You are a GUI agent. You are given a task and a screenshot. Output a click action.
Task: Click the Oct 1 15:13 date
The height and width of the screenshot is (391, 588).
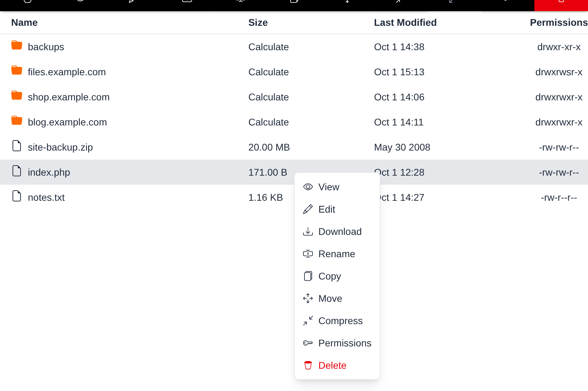tap(399, 72)
